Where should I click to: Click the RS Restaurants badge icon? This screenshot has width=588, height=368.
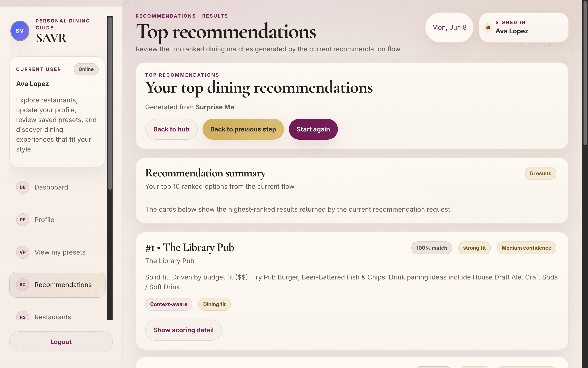click(x=23, y=316)
